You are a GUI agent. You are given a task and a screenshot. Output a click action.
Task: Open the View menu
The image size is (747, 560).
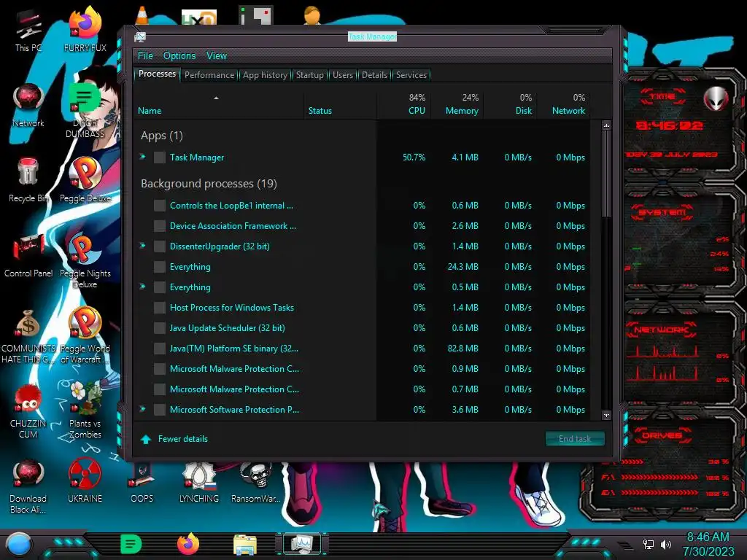pyautogui.click(x=216, y=55)
